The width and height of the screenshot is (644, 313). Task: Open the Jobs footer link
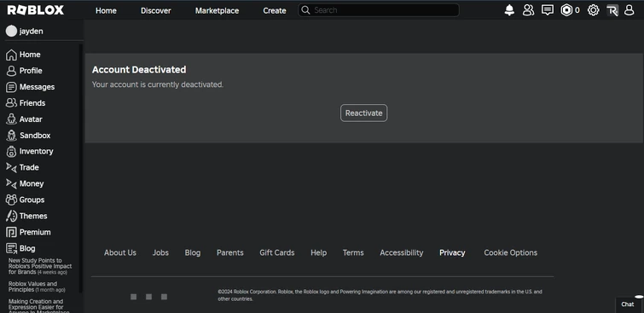pos(160,253)
